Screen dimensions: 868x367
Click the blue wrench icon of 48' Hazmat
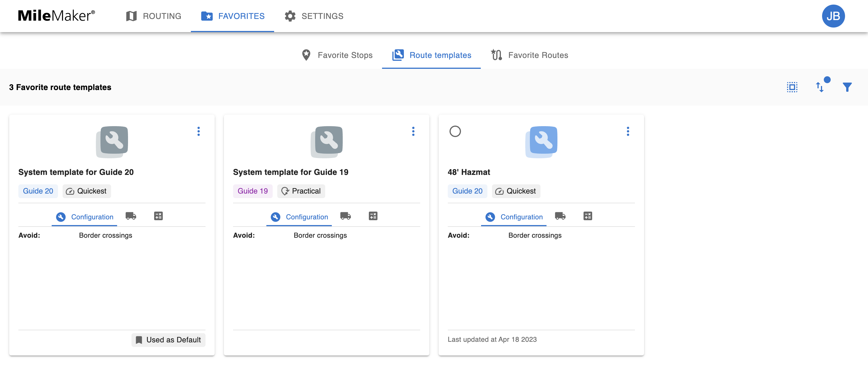(541, 142)
